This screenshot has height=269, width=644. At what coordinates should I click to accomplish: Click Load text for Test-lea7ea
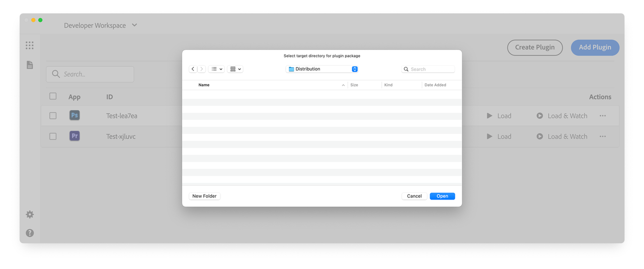point(504,116)
